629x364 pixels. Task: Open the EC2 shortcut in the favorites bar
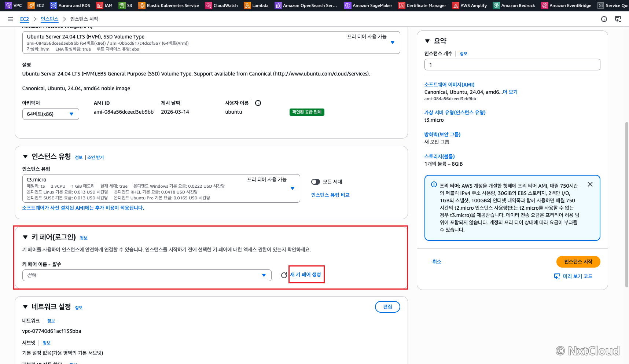tap(36, 5)
